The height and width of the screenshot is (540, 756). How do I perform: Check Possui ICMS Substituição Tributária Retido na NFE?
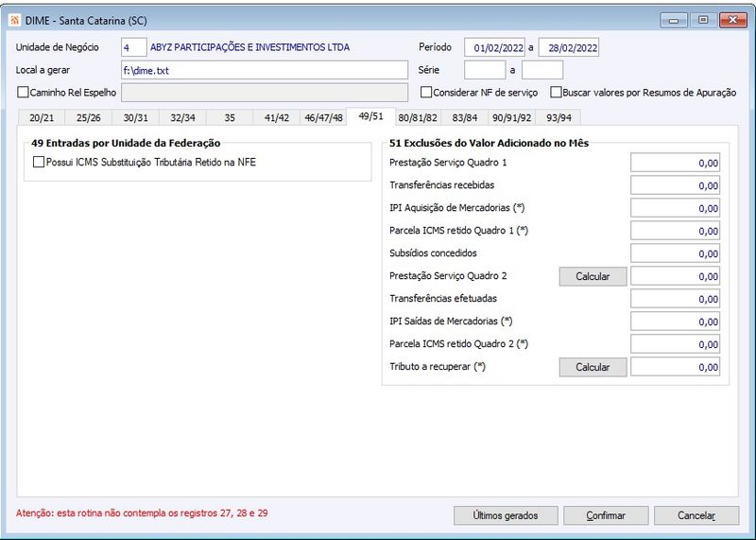click(x=39, y=162)
